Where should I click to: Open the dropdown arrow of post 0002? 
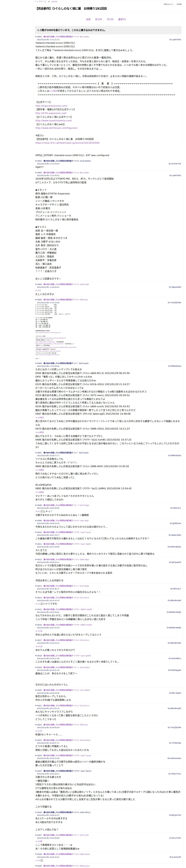[36, 161]
